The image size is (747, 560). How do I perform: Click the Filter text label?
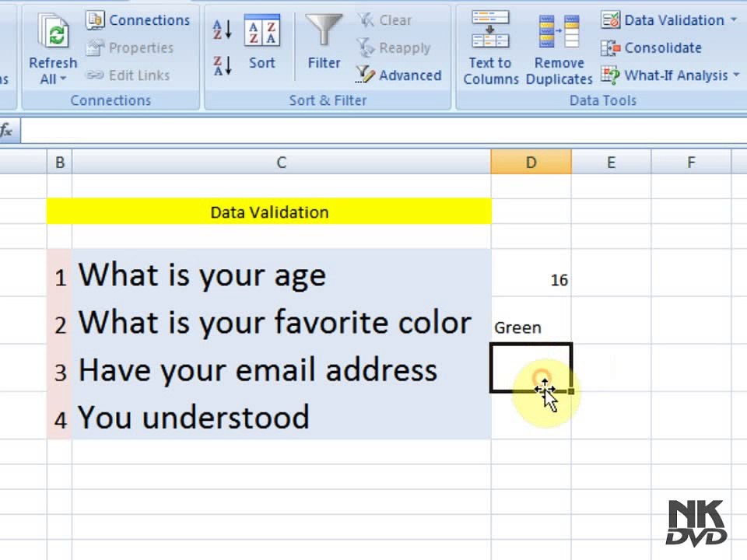pyautogui.click(x=324, y=63)
